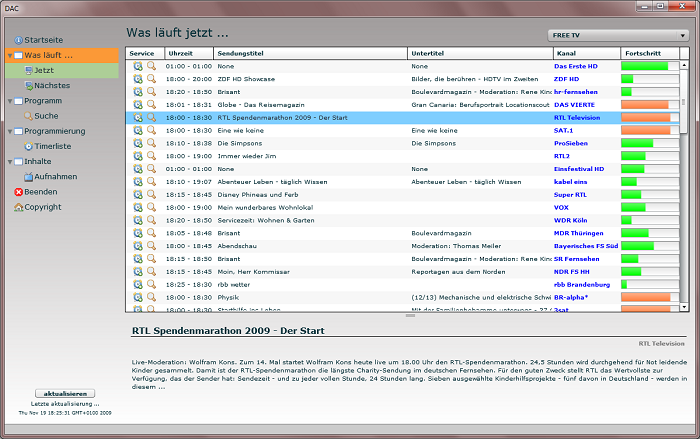Click the timer clock icon in the Das Erste HD row
700x439 pixels.
[x=138, y=66]
